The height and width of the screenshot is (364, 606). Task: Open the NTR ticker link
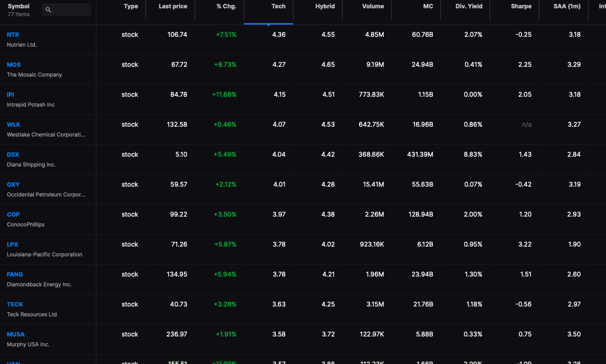click(13, 35)
